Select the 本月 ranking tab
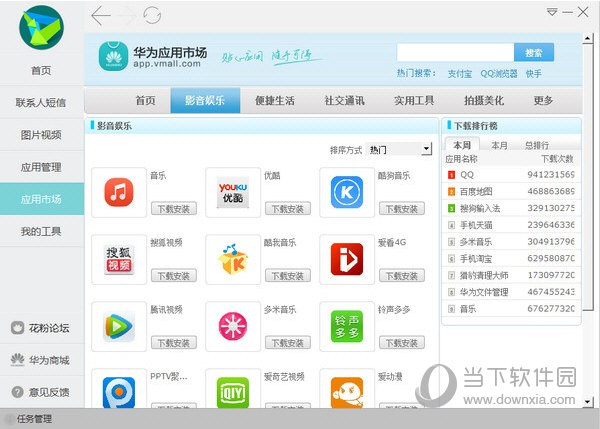Screen dimensions: 600x429 499,145
